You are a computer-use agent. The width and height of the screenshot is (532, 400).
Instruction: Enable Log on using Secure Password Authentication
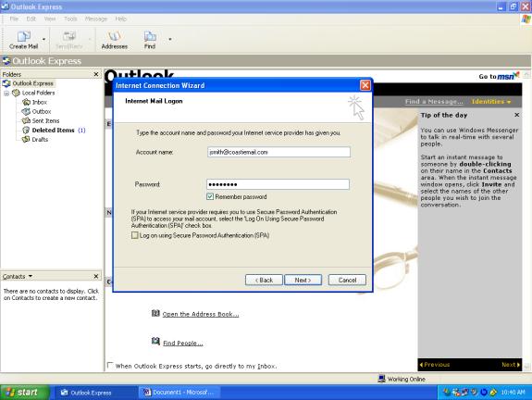pyautogui.click(x=135, y=235)
